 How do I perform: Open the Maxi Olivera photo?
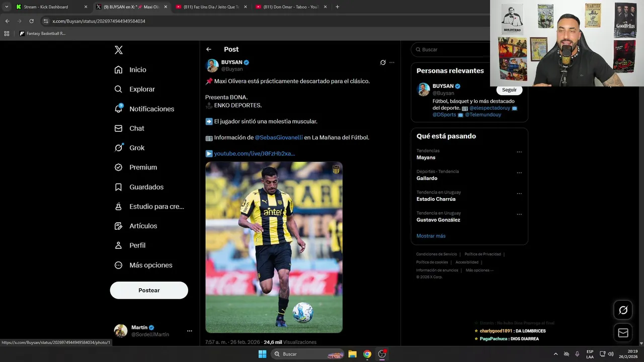tap(274, 247)
